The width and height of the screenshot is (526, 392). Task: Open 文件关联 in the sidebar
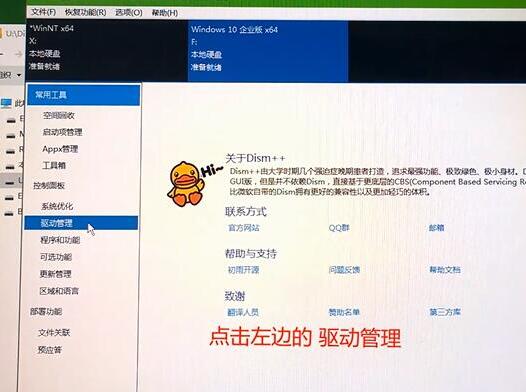(54, 333)
